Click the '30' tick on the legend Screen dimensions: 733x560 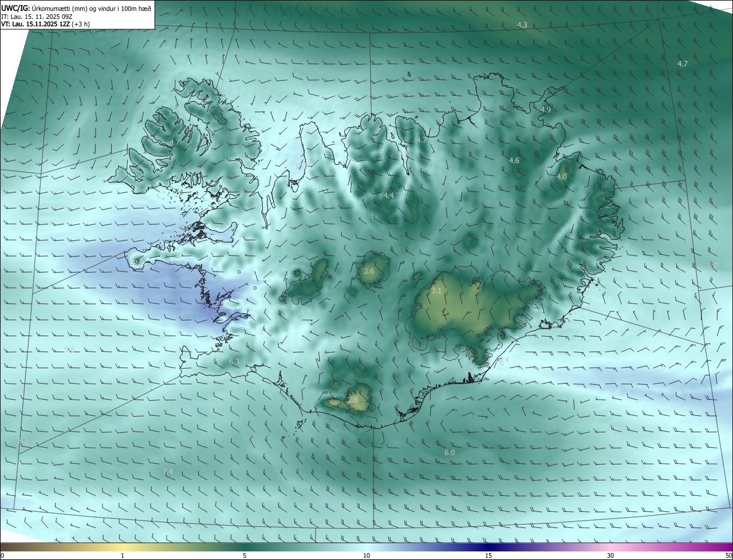tap(610, 556)
